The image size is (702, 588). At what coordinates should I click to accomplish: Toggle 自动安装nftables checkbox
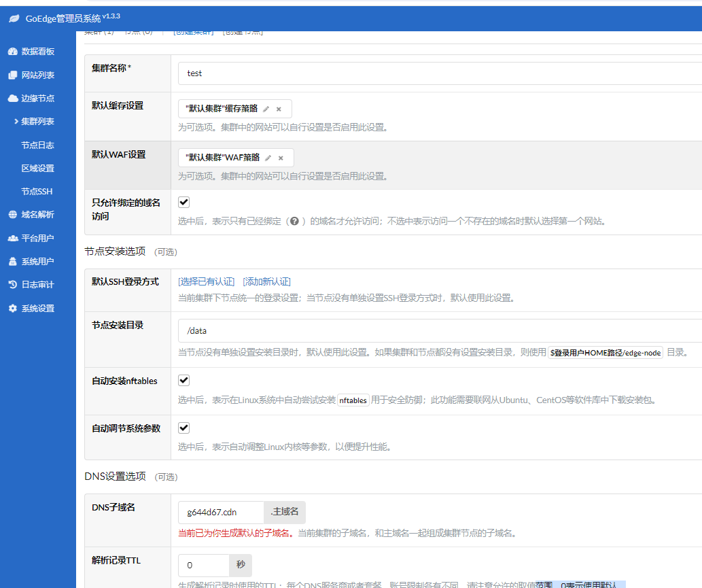click(x=184, y=381)
